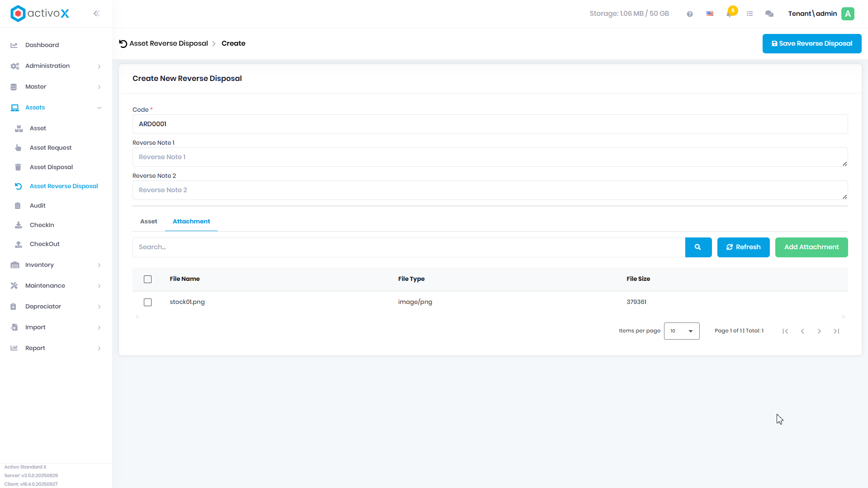The image size is (868, 488).
Task: Click the Assets laptop icon
Action: (x=14, y=108)
